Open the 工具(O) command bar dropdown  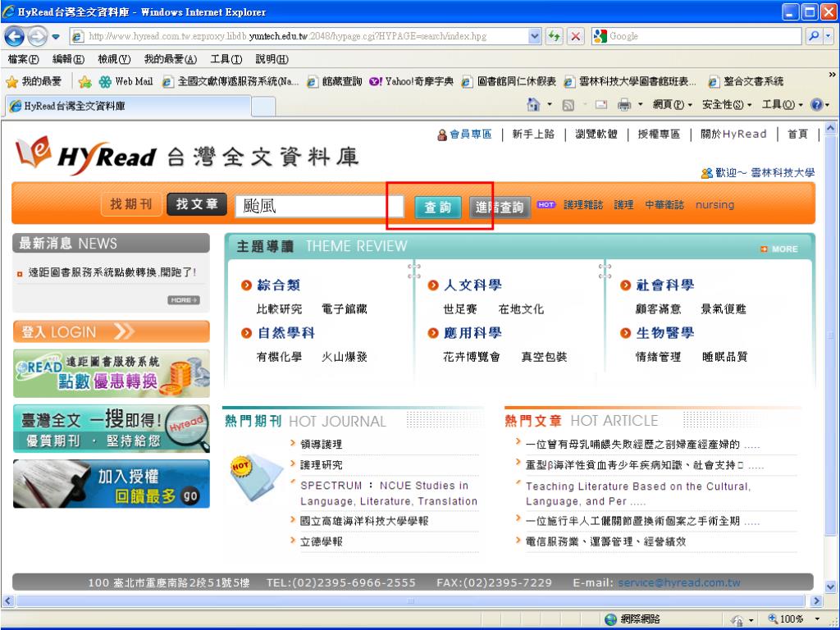782,104
